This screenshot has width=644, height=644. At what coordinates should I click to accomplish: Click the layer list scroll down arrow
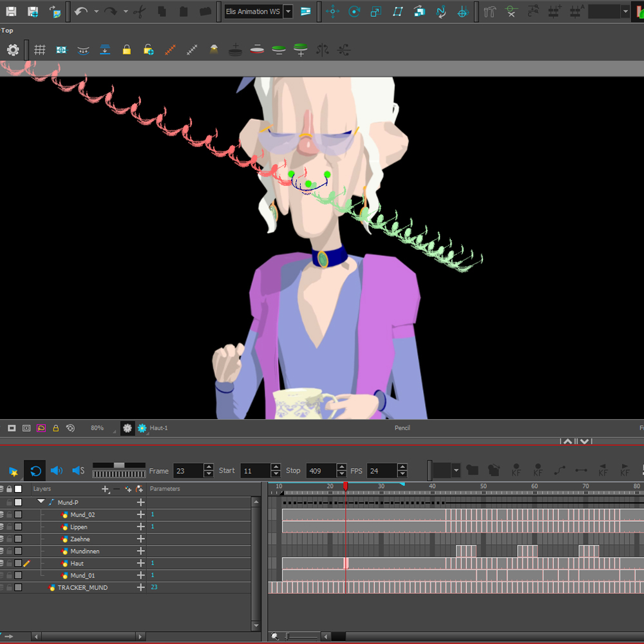tap(256, 625)
